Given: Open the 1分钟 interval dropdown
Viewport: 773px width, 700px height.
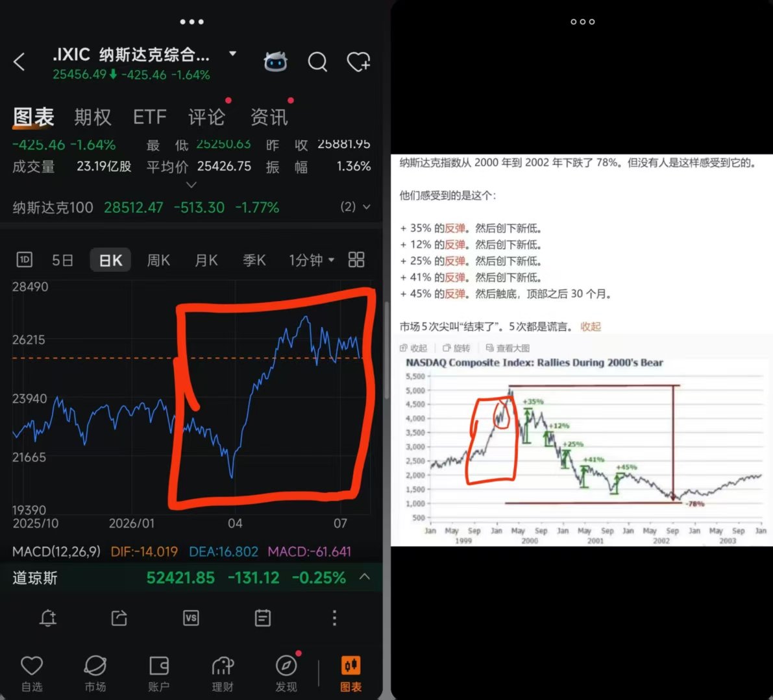Looking at the screenshot, I should (x=312, y=259).
